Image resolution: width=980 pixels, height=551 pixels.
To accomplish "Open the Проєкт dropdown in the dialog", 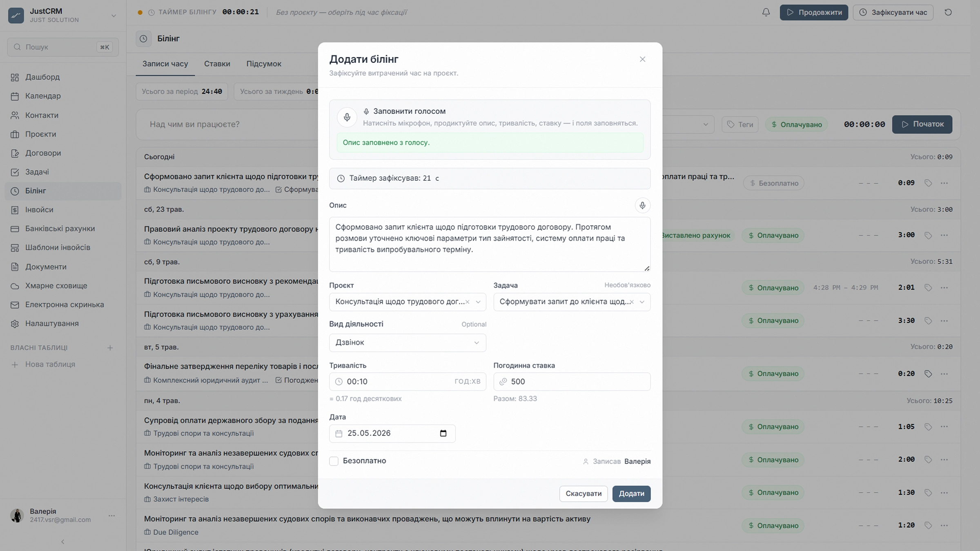I will (x=408, y=302).
